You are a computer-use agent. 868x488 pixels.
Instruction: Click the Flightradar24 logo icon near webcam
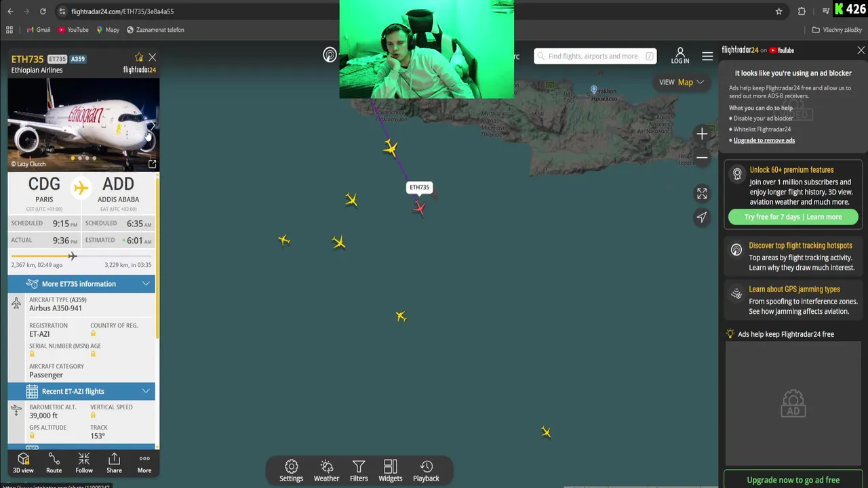(330, 55)
